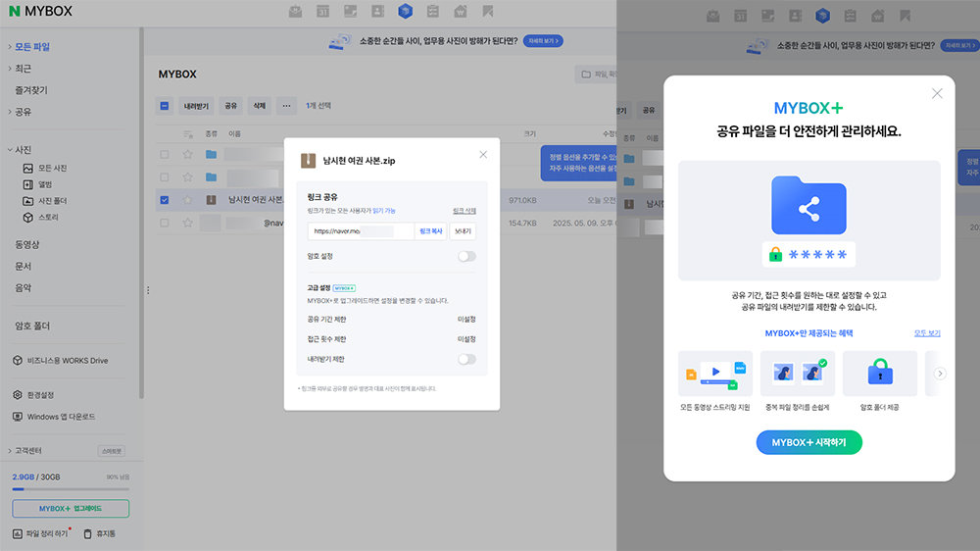Open 비즈니스용 WORKS Drive
Screen dimensions: 980x551
tap(67, 361)
